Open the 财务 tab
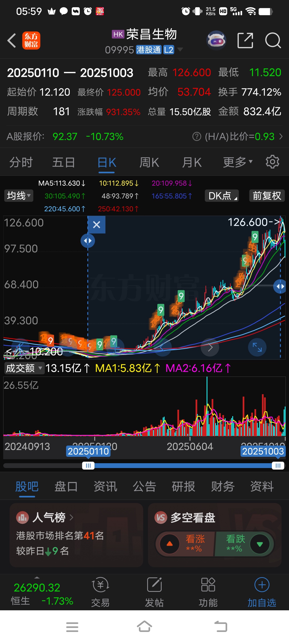 tap(223, 486)
